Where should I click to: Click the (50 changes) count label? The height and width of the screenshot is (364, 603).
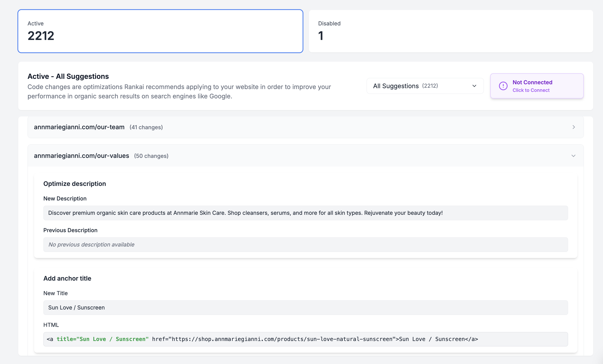151,156
